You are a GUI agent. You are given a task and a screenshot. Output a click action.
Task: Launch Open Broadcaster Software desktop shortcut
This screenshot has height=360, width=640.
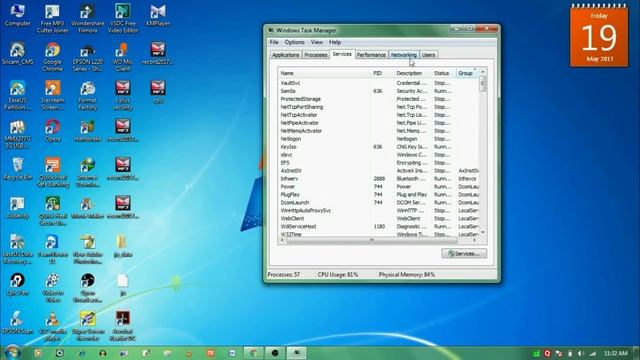pos(87,288)
